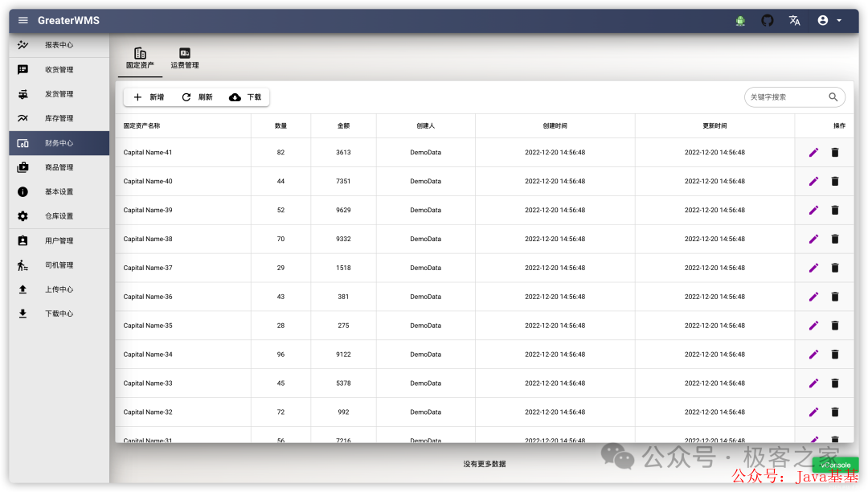Click amount 9629 in Capital Name-39 row
This screenshot has height=492, width=868.
coord(343,211)
